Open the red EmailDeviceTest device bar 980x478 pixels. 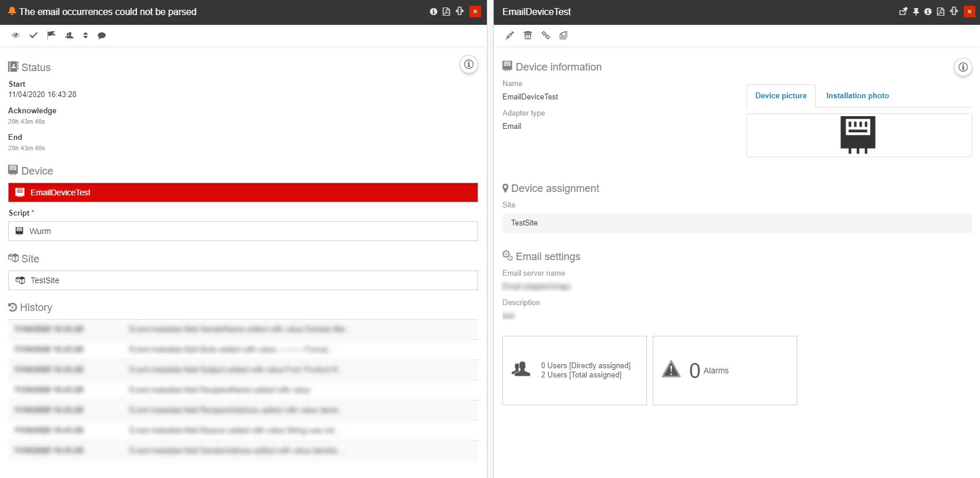click(x=243, y=192)
